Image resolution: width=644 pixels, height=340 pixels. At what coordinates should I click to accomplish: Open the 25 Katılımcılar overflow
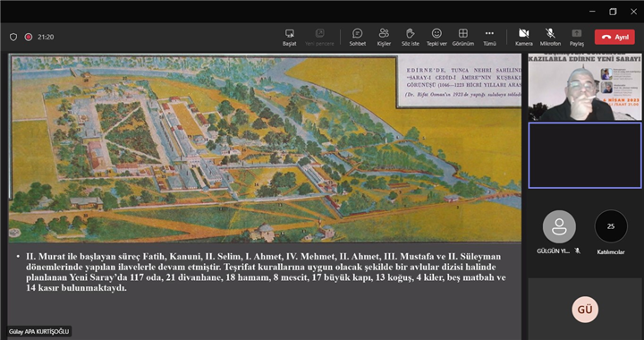point(611,226)
